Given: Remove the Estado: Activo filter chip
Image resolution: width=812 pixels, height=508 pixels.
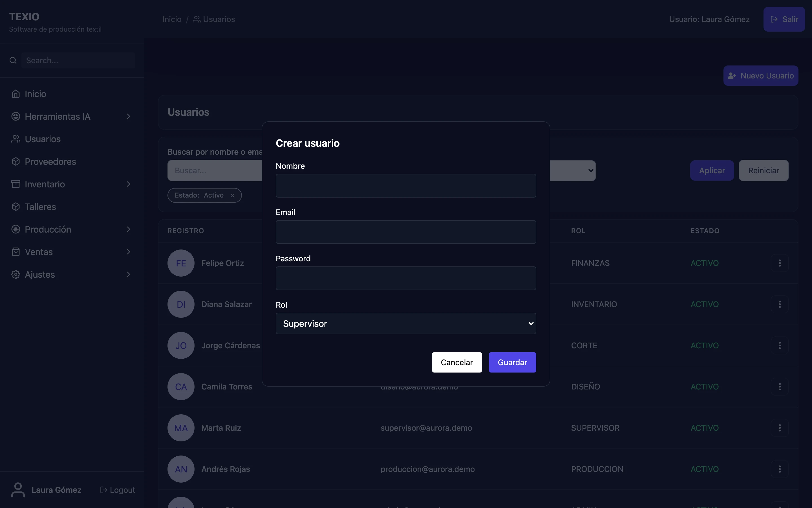Looking at the screenshot, I should point(233,196).
